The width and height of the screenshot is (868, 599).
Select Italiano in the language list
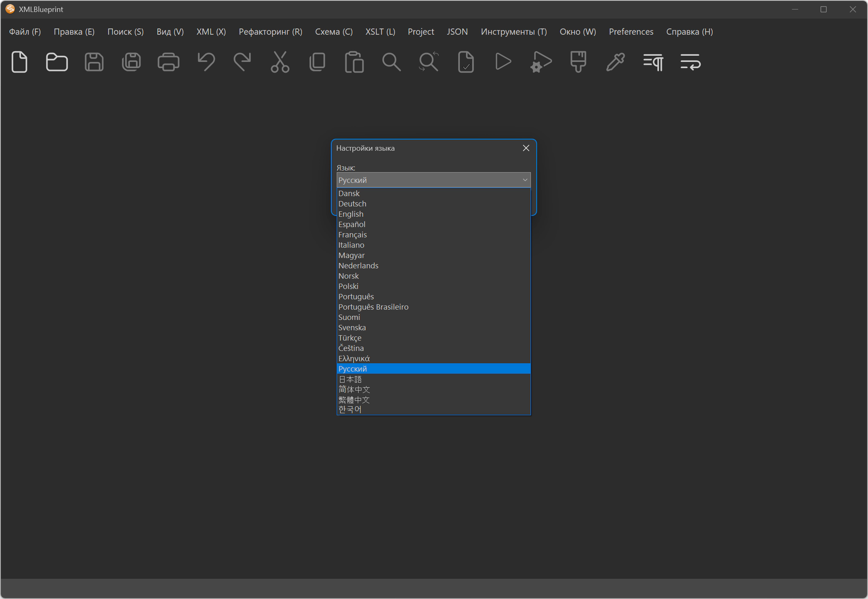[433, 245]
